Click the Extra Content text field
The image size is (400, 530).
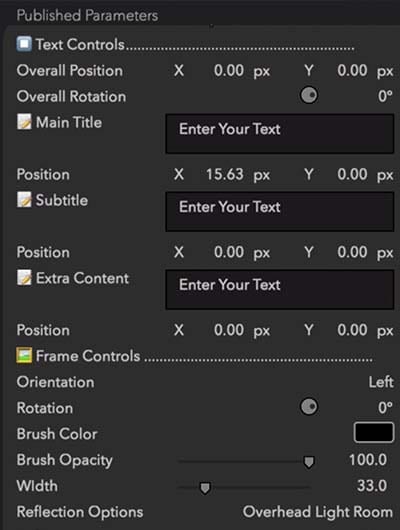coord(280,289)
